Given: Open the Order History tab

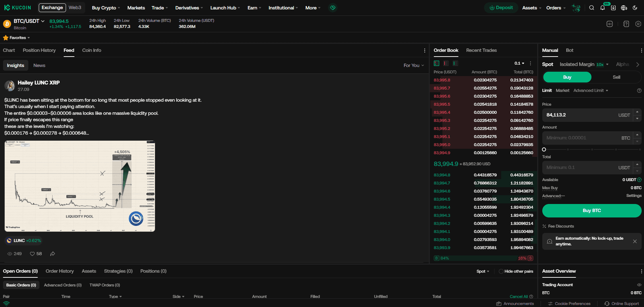Looking at the screenshot, I should coord(60,271).
